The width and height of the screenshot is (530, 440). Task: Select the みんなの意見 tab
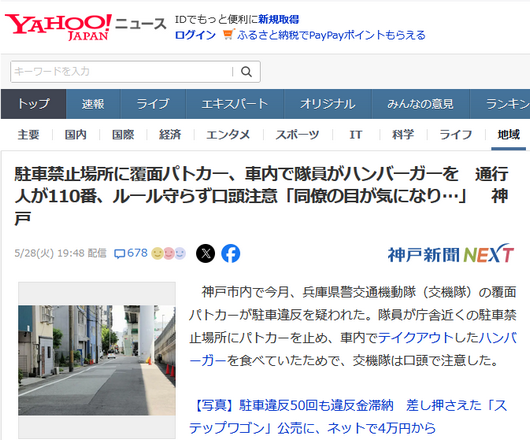pos(420,104)
